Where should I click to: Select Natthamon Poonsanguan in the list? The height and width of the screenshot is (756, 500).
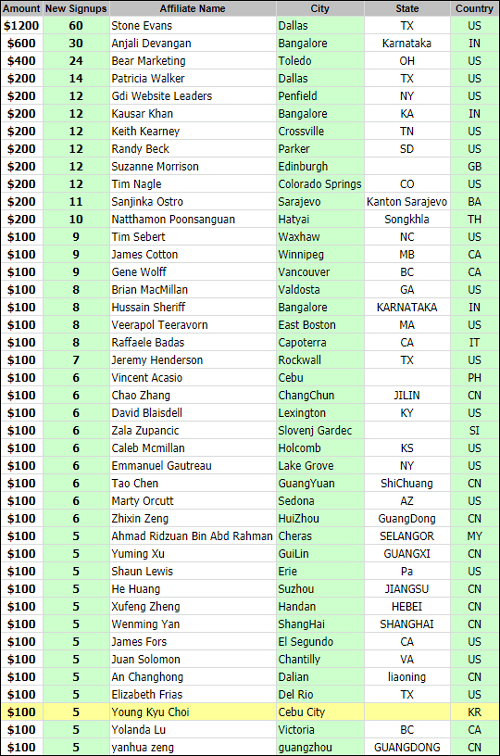click(x=173, y=219)
